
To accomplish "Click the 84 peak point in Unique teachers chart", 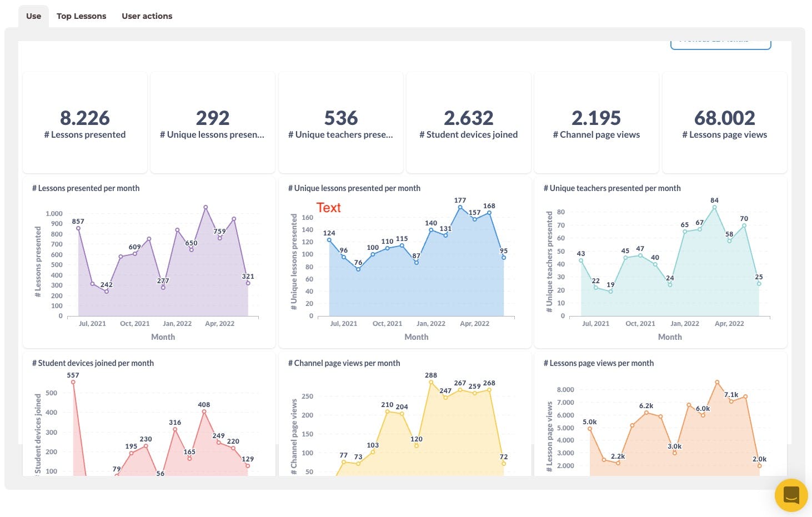I will 714,207.
